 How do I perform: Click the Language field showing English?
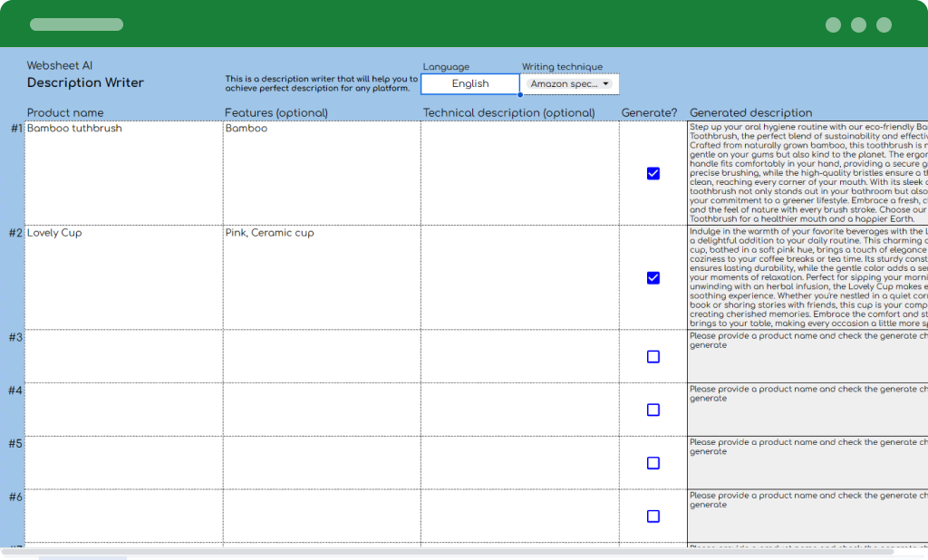click(x=470, y=84)
